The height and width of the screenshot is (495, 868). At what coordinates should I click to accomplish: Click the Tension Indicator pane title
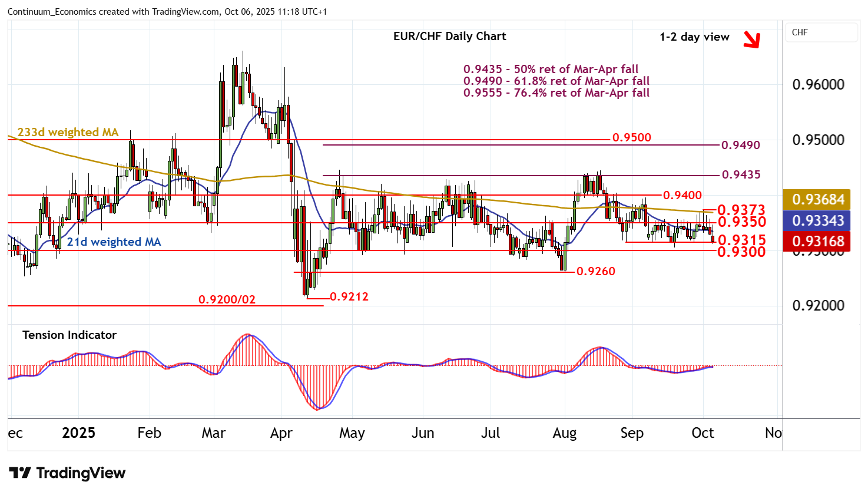(69, 335)
